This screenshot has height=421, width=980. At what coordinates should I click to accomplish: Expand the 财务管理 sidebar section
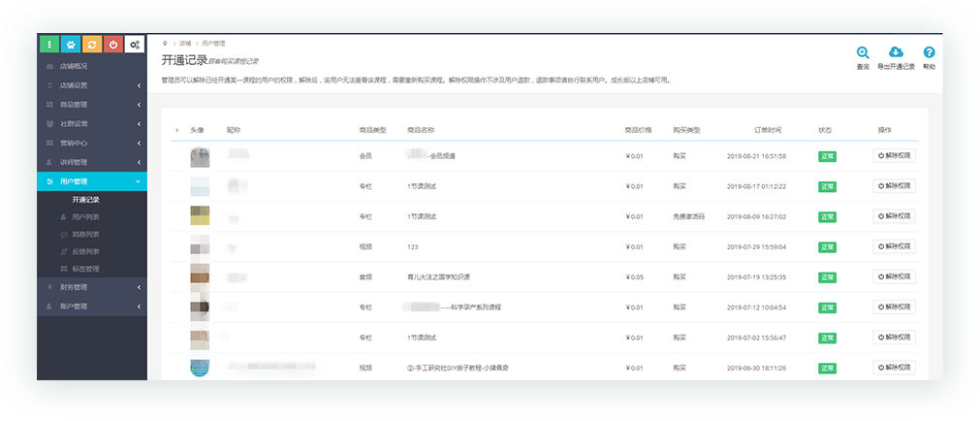92,287
